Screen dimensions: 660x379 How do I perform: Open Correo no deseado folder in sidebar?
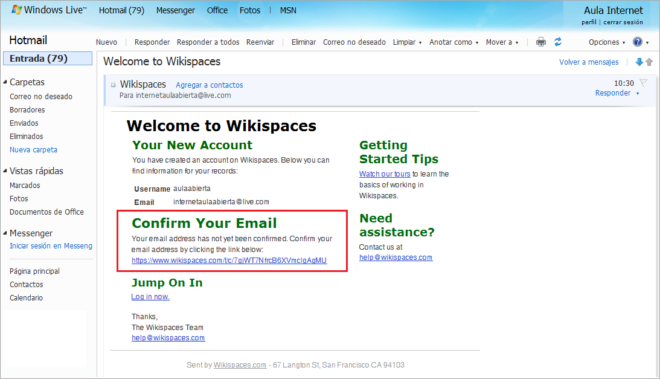tap(41, 96)
